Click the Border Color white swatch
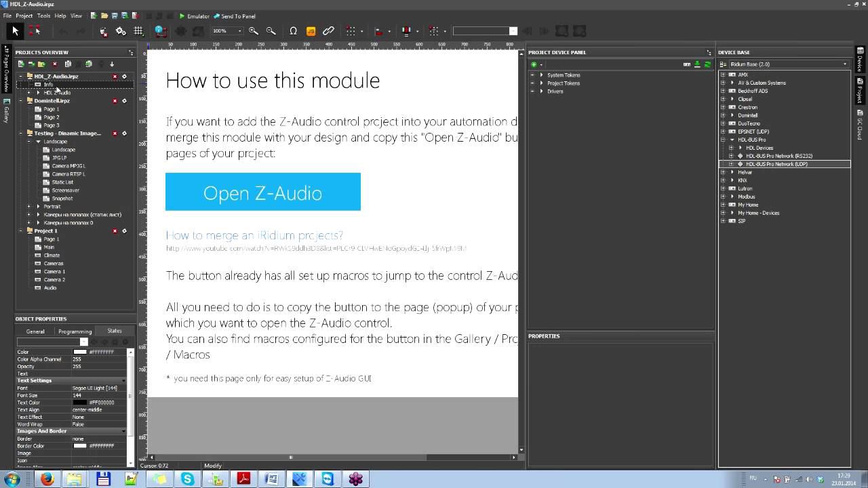The height and width of the screenshot is (488, 868). [x=79, y=446]
